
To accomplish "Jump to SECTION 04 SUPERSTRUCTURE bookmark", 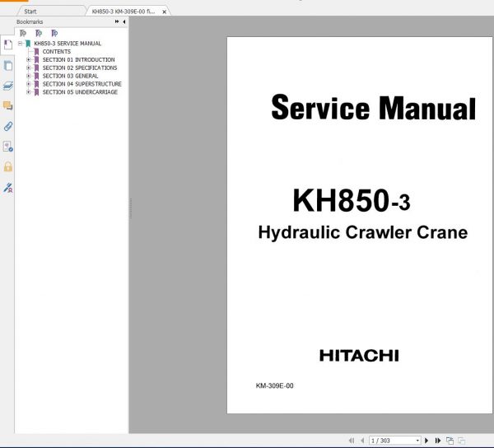I will (82, 84).
